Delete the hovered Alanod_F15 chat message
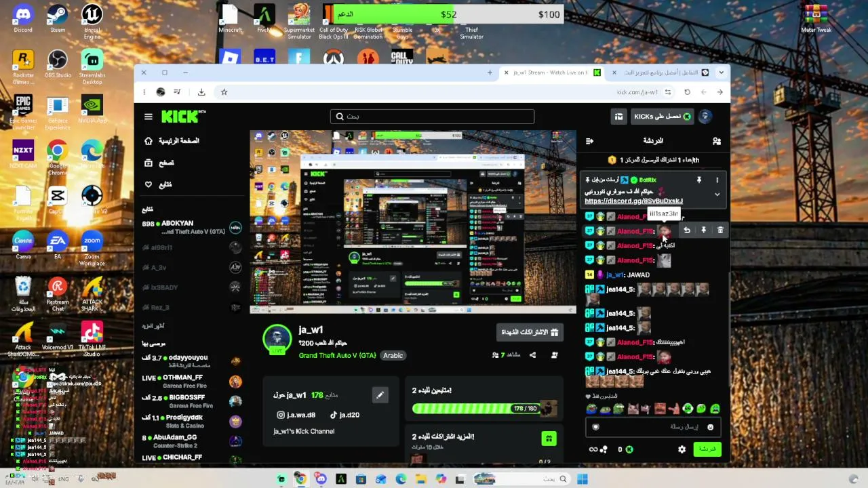This screenshot has width=868, height=488. click(720, 231)
